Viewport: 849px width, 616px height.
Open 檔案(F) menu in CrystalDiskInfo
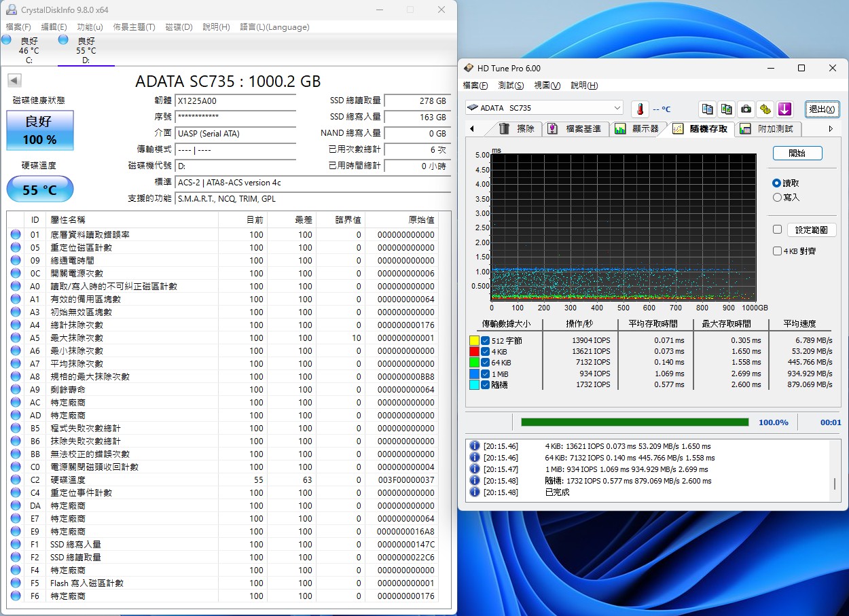tap(18, 27)
